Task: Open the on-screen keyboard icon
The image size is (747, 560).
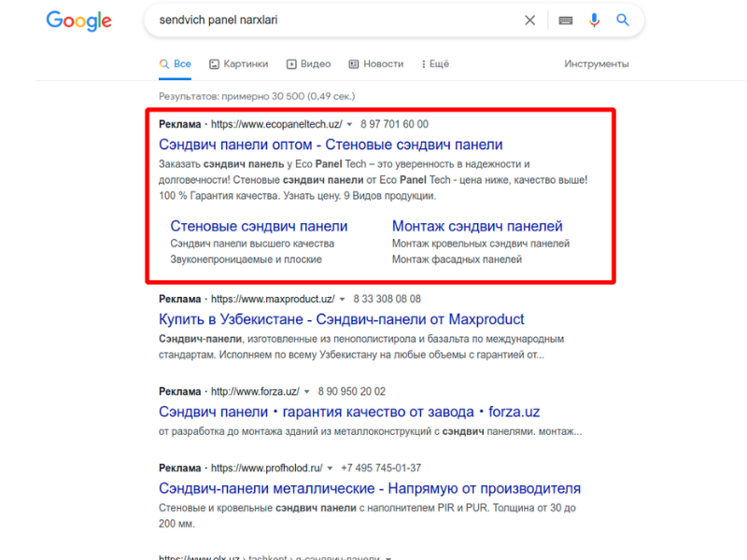Action: [566, 21]
